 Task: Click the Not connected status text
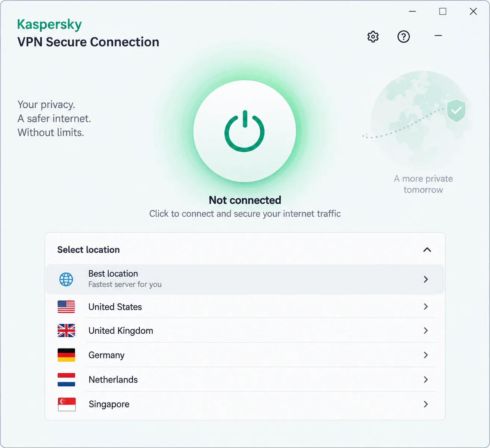click(x=245, y=200)
